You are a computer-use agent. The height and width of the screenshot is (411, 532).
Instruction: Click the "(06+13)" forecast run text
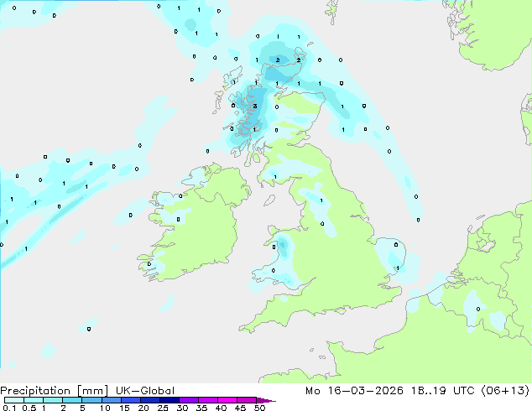[505, 391]
